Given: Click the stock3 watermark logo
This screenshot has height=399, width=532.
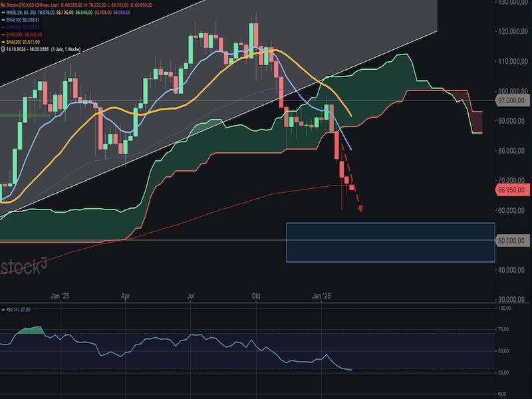Looking at the screenshot, I should (23, 267).
